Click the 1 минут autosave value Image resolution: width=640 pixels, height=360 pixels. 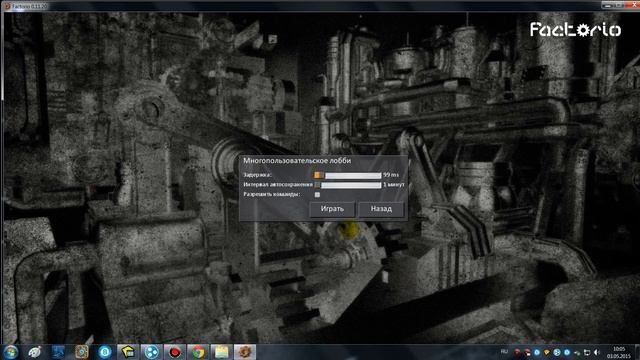(394, 185)
